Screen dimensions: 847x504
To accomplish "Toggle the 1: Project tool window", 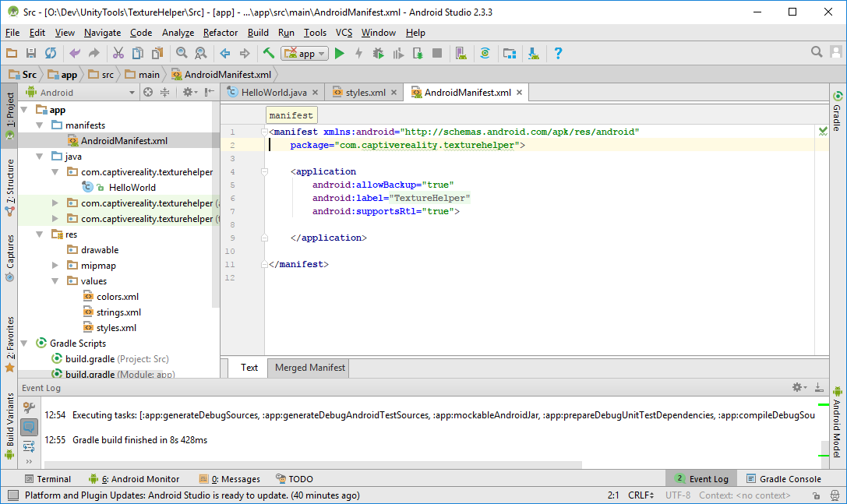I will pyautogui.click(x=9, y=115).
